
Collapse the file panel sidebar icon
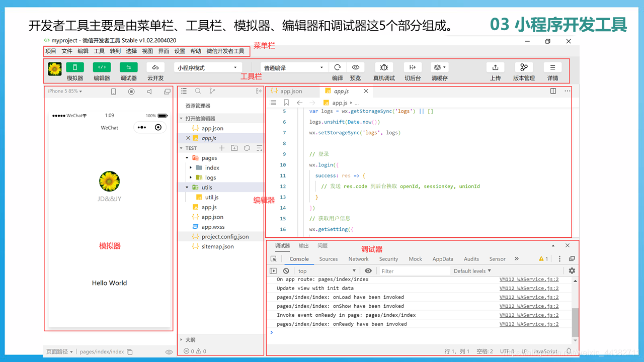(x=259, y=91)
